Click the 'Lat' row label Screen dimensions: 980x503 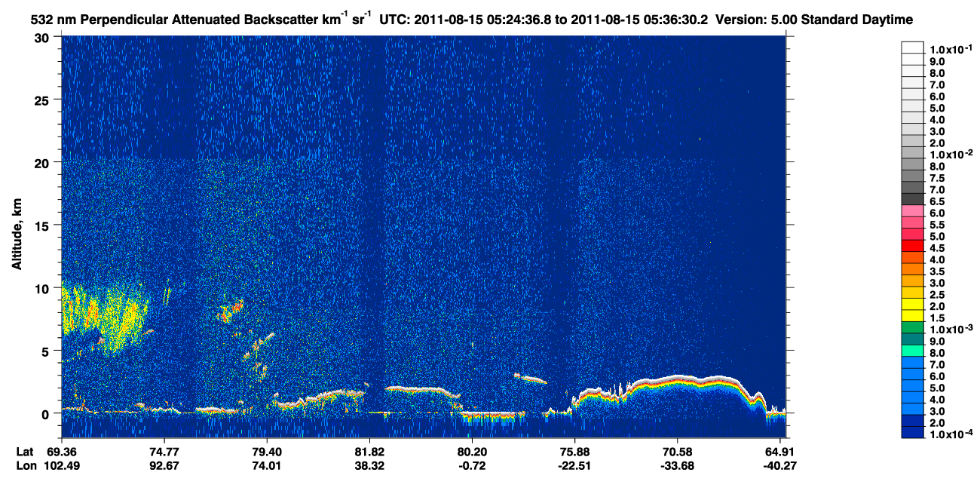pyautogui.click(x=25, y=451)
